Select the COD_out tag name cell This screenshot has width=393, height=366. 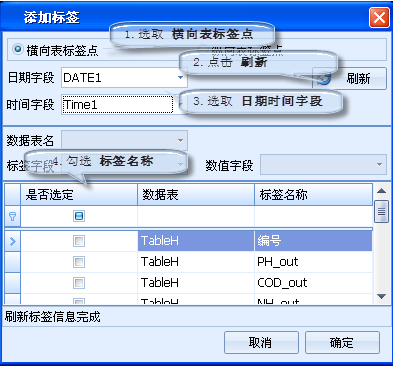(x=313, y=283)
